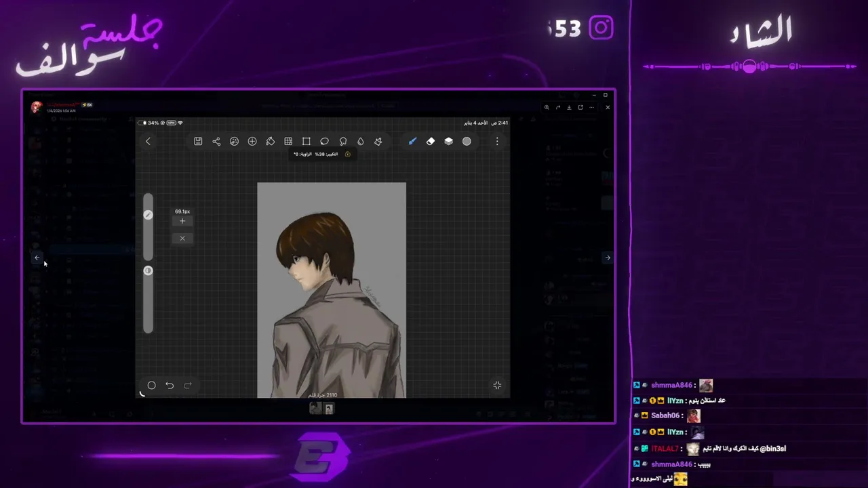Open the gray current color swatch

pyautogui.click(x=467, y=141)
